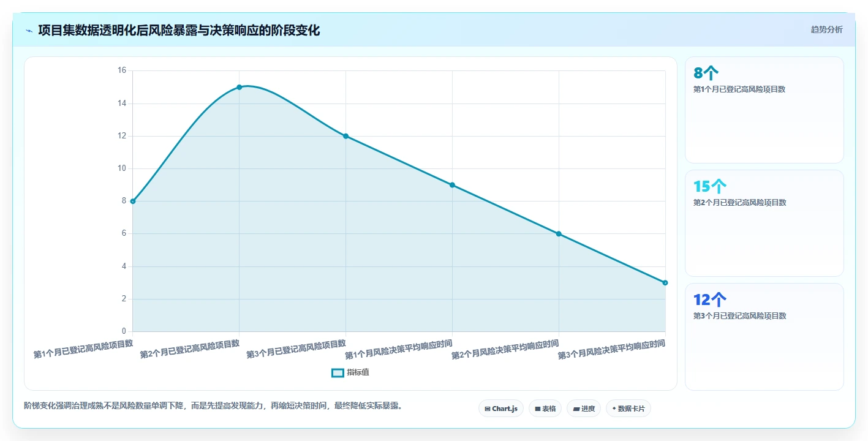Image resolution: width=868 pixels, height=441 pixels.
Task: Select the 进度 tag
Action: [x=583, y=409]
